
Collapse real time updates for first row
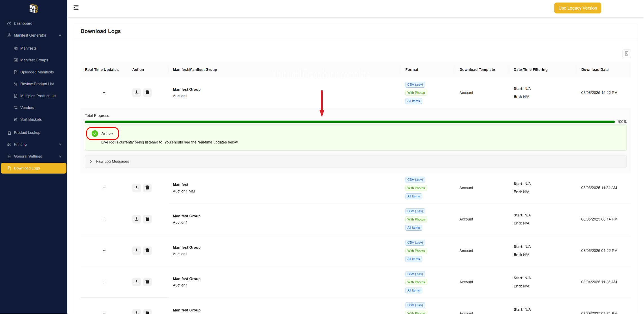coord(104,93)
